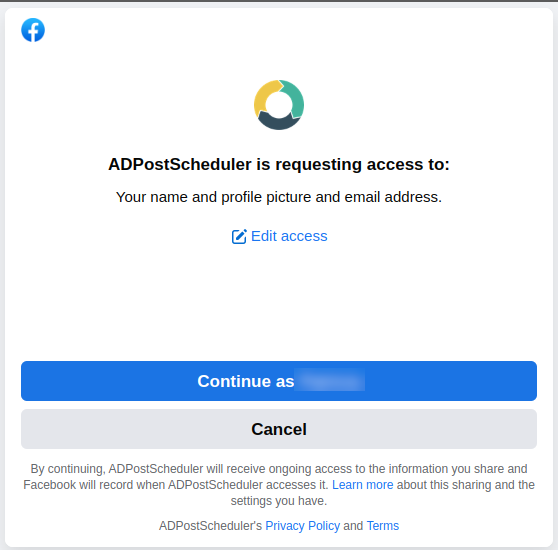This screenshot has height=550, width=558.
Task: Click the dark navy segment of the logo
Action: click(x=278, y=121)
